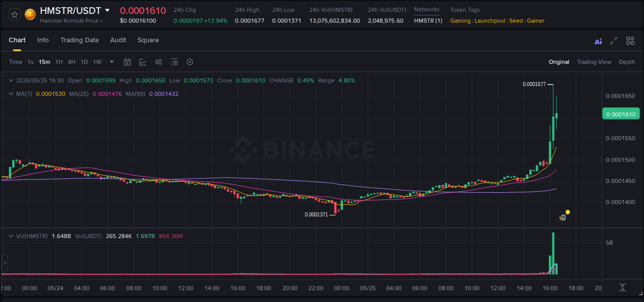Click the MA(25) legend value 0.0001476
Viewport: 644px width, 302px height.
107,94
